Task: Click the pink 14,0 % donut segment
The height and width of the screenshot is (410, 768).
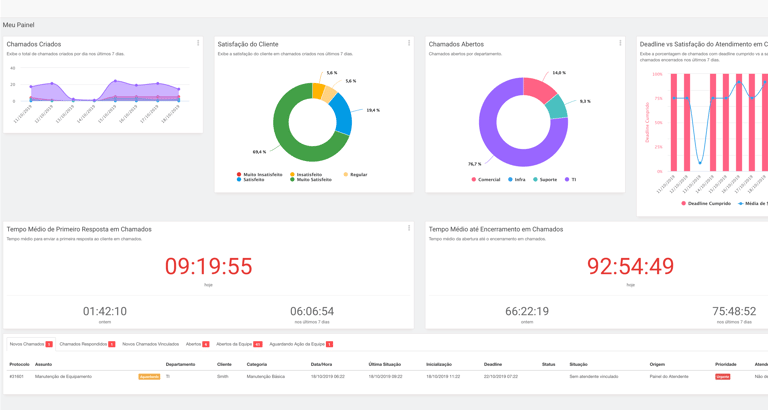Action: pos(539,89)
